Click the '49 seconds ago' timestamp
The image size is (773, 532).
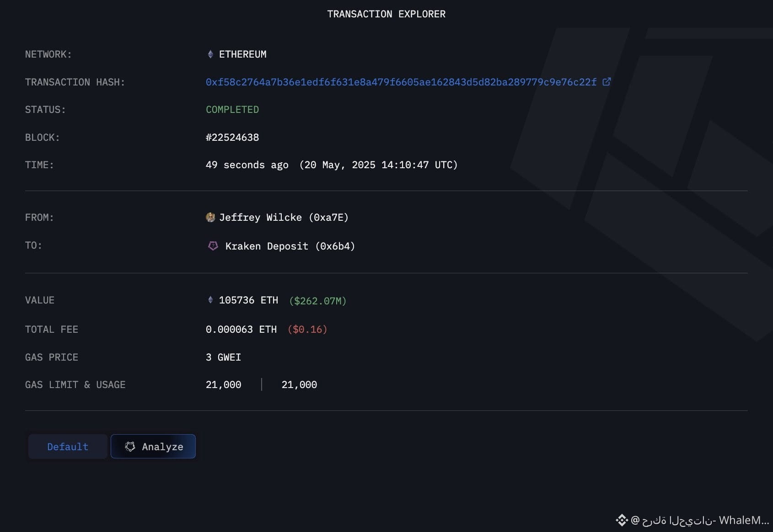[x=247, y=165]
